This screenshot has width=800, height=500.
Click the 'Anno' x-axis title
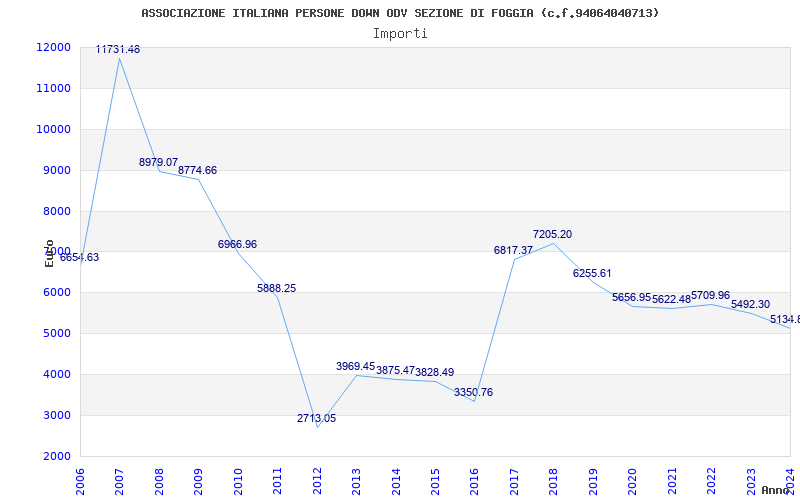[776, 490]
